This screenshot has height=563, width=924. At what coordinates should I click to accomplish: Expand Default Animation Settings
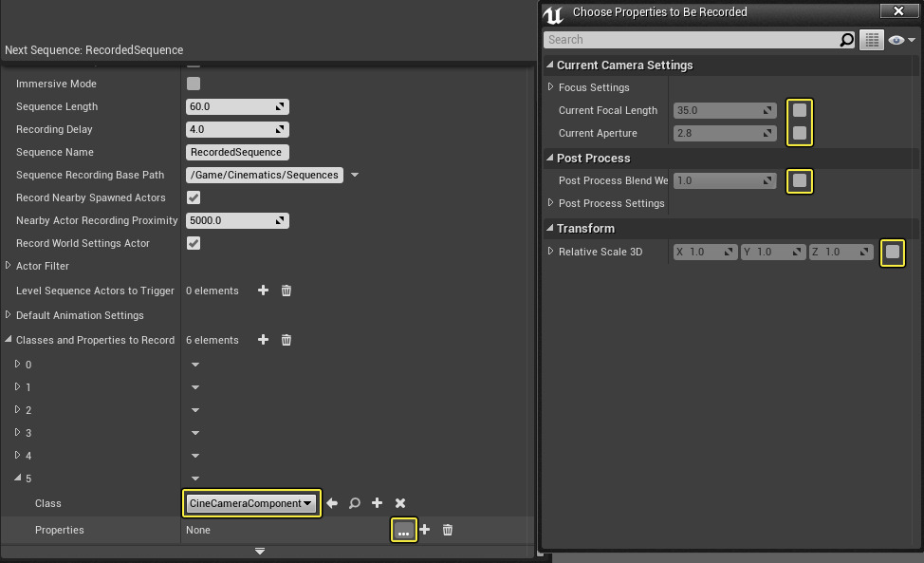pos(9,315)
